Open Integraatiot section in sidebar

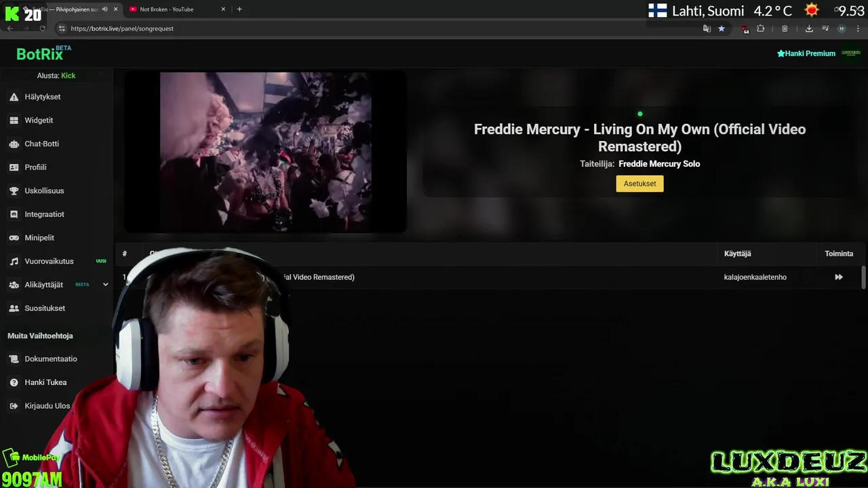[44, 214]
